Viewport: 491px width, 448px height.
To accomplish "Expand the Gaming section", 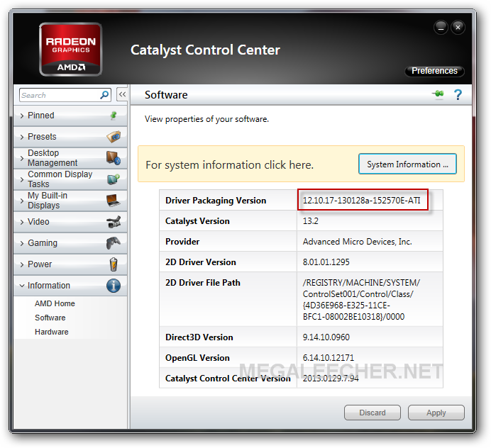I will coord(70,243).
